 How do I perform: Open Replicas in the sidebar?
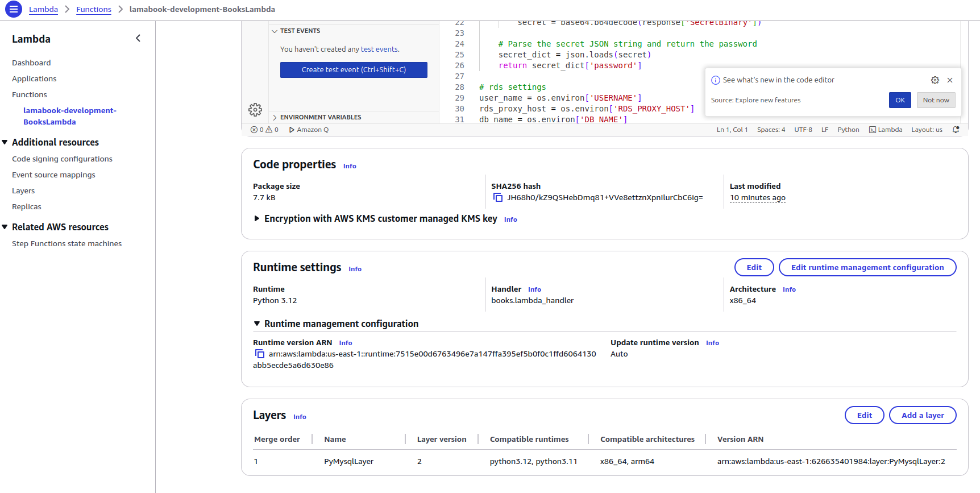coord(27,206)
